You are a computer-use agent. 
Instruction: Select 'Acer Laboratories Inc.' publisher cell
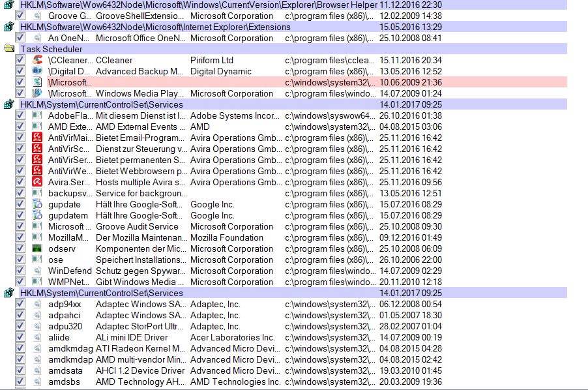click(233, 337)
